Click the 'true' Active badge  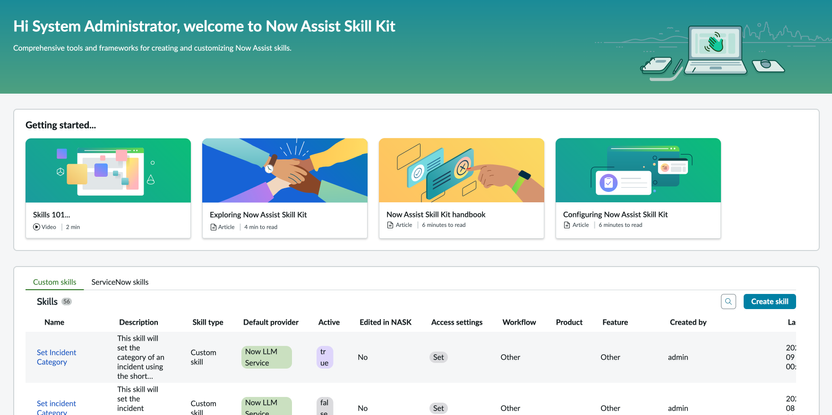coord(325,357)
